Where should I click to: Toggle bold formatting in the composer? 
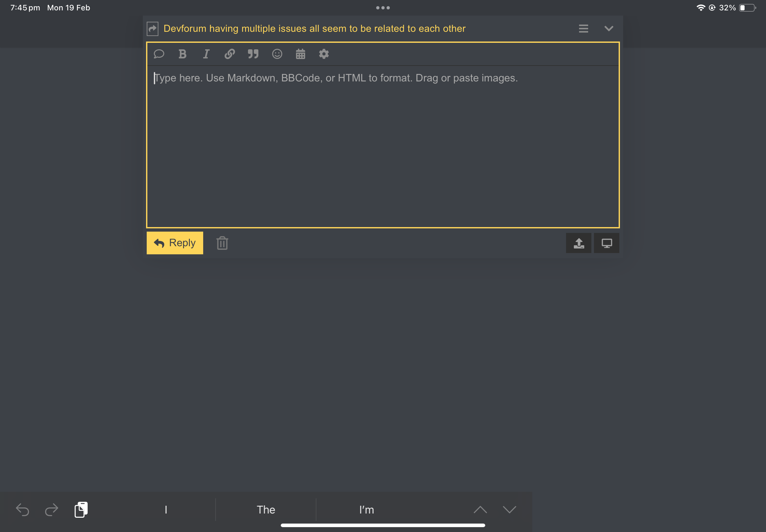(182, 54)
